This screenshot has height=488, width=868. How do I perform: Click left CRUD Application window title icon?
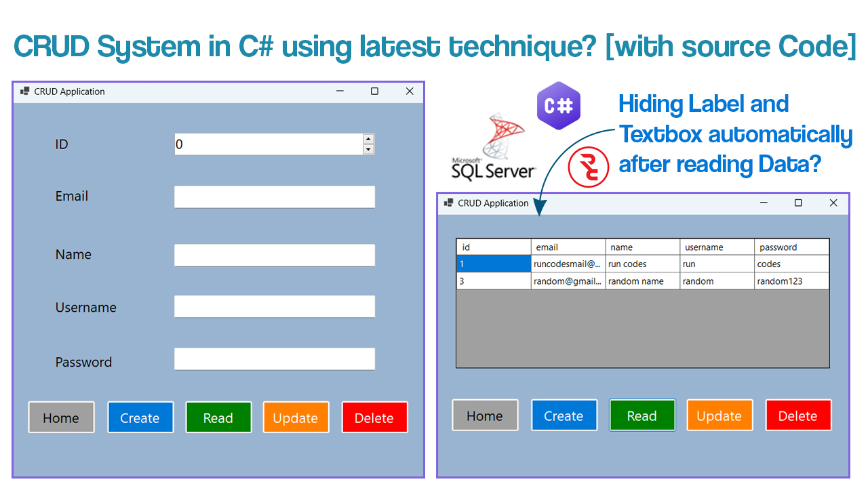click(x=25, y=91)
